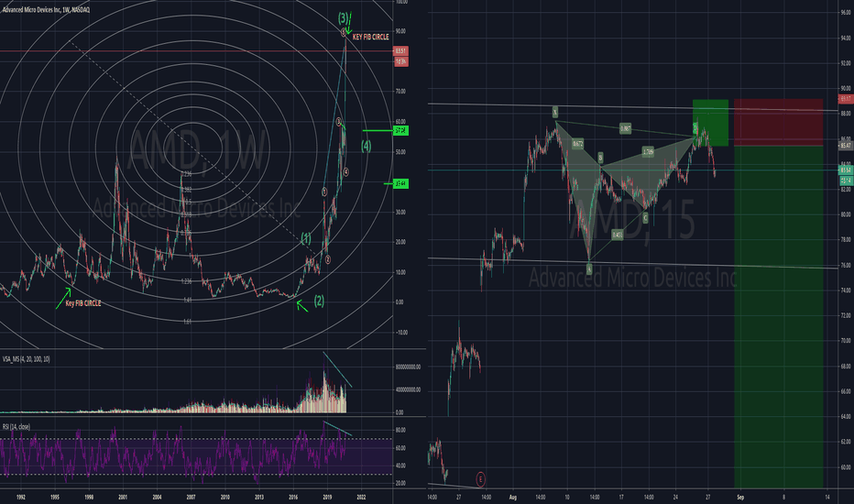854x504 pixels.
Task: Select the circled 2 sub-wave marker
Action: (328, 260)
